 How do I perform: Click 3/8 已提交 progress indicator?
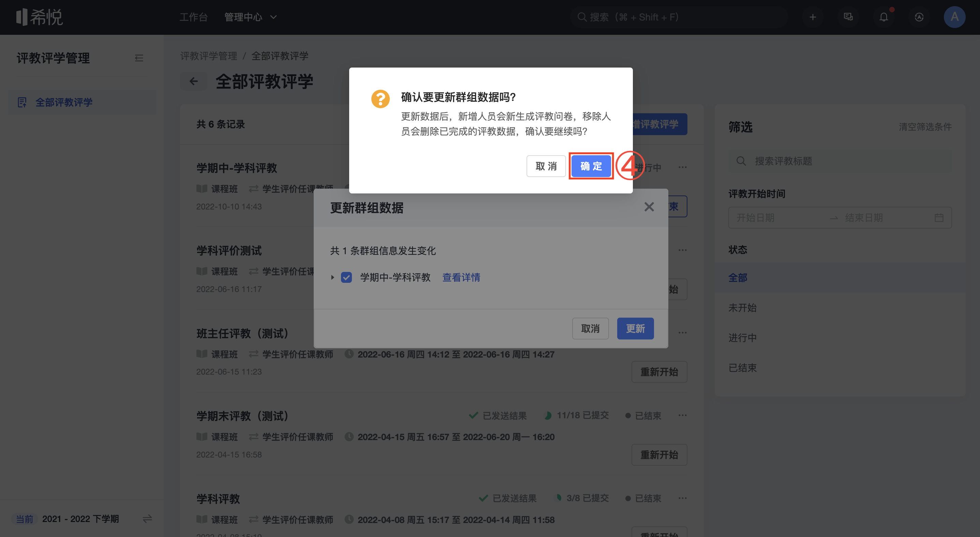[582, 498]
